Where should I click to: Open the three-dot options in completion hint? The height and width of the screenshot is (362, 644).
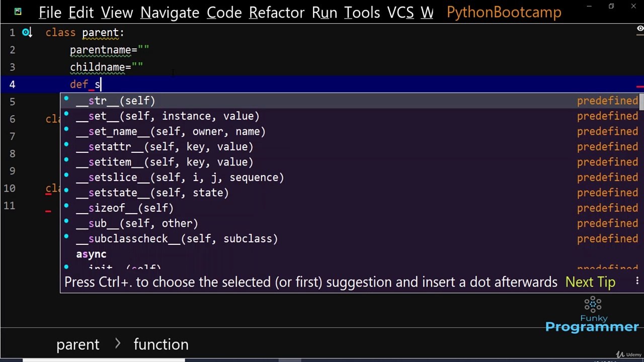tap(637, 281)
